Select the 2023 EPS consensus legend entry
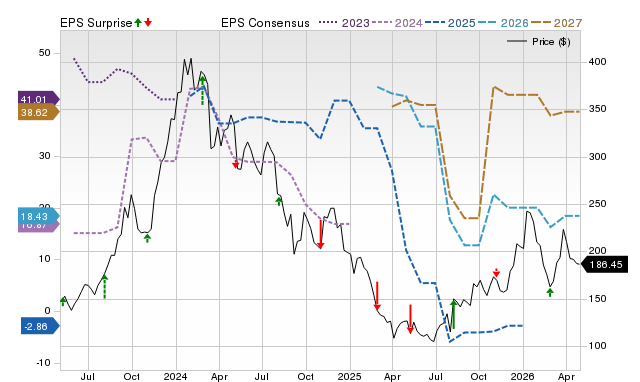This screenshot has height=382, width=640. pos(344,23)
